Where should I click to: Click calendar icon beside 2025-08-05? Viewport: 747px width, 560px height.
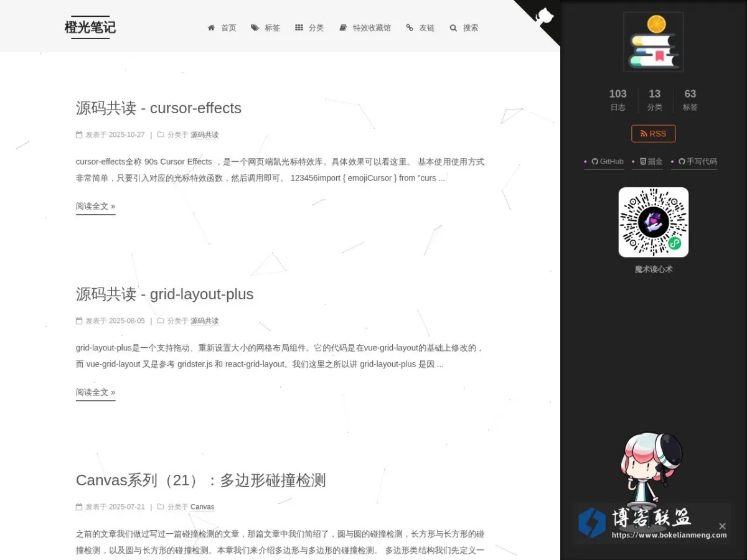tap(79, 321)
